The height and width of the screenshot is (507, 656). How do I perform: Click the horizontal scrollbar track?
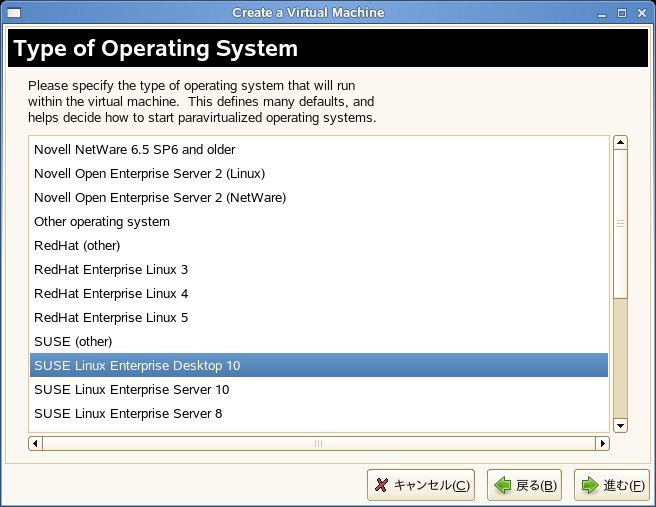pyautogui.click(x=319, y=443)
